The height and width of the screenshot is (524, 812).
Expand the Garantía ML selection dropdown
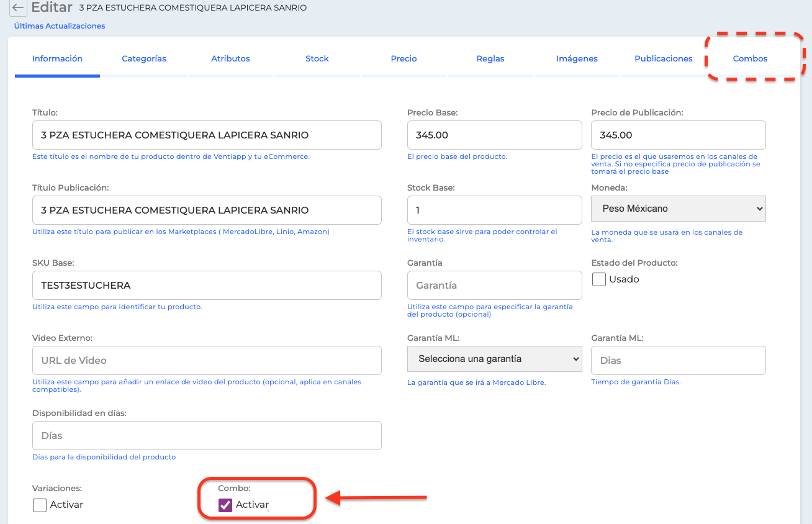[495, 359]
